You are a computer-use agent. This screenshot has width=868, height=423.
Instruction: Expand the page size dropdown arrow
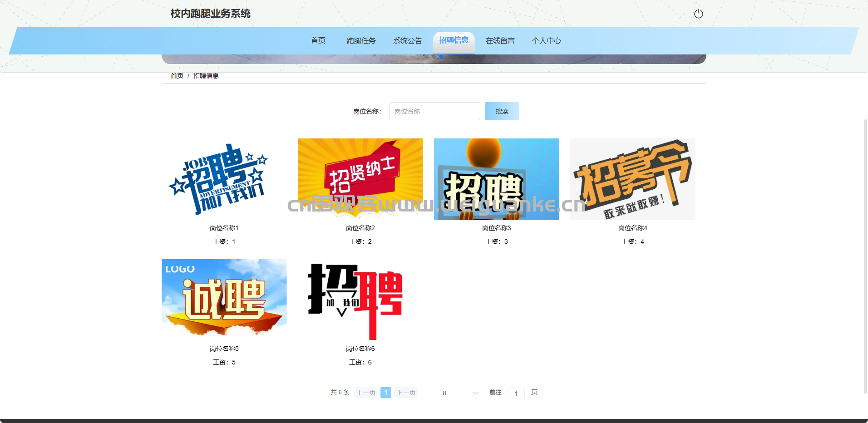coord(475,393)
